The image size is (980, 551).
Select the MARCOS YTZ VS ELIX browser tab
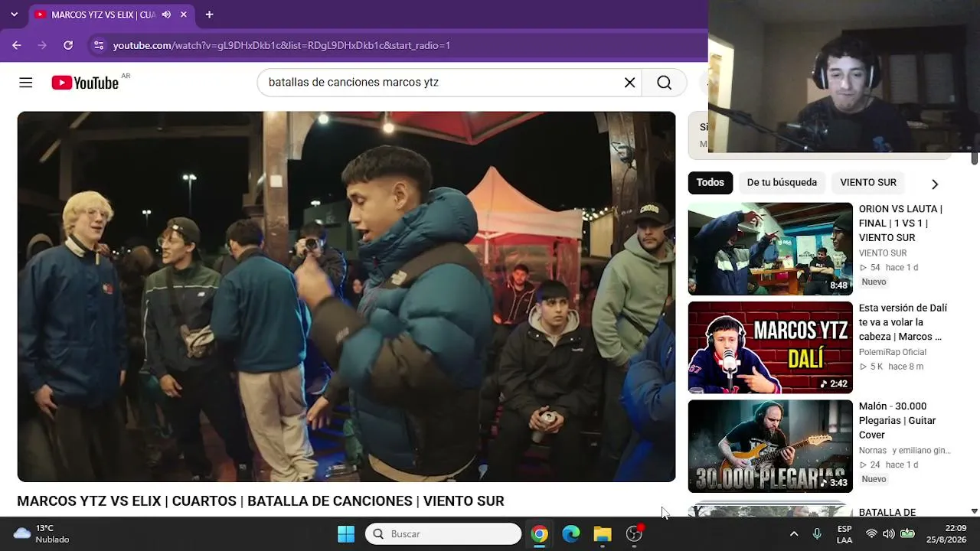tap(111, 15)
